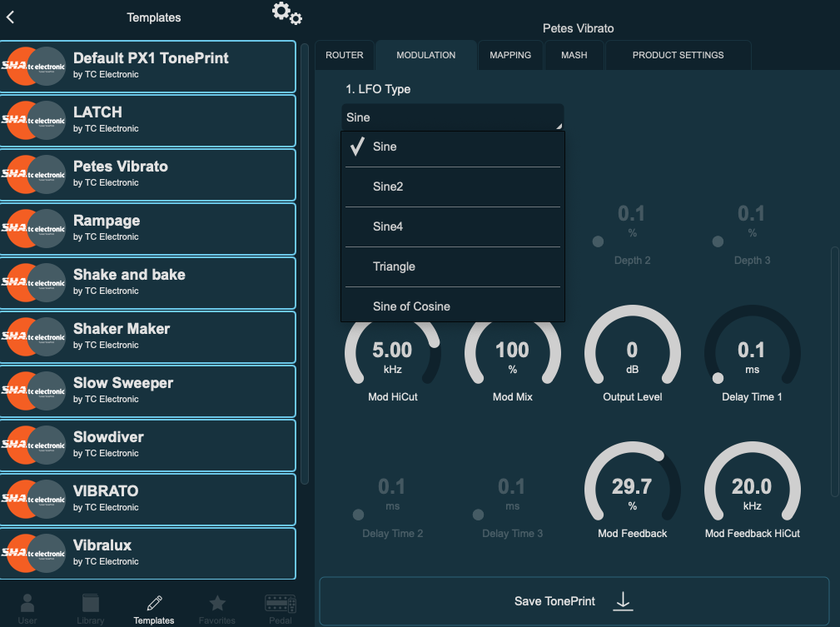Viewport: 840px width, 627px height.
Task: Select the Templates pencil icon
Action: pyautogui.click(x=154, y=604)
